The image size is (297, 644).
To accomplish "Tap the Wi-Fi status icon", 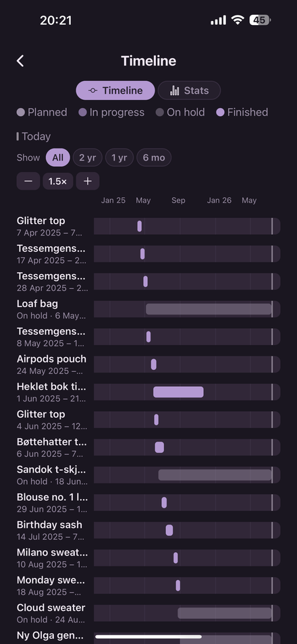I will coord(238,20).
